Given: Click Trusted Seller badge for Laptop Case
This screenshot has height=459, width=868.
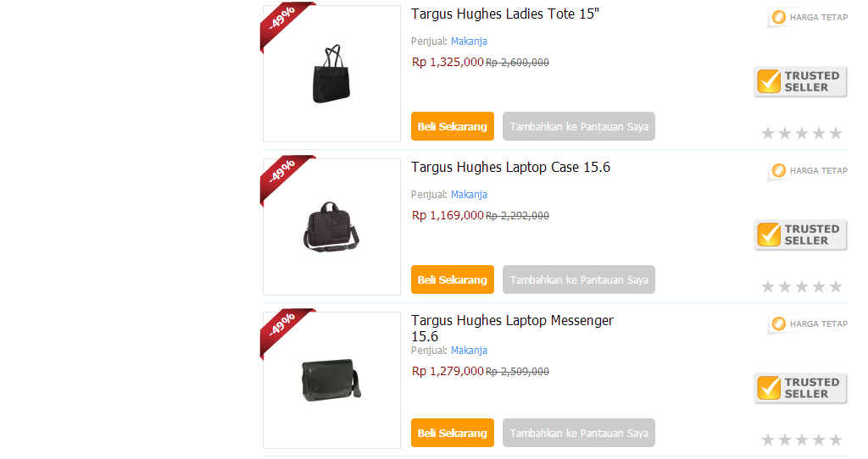Looking at the screenshot, I should (x=800, y=235).
